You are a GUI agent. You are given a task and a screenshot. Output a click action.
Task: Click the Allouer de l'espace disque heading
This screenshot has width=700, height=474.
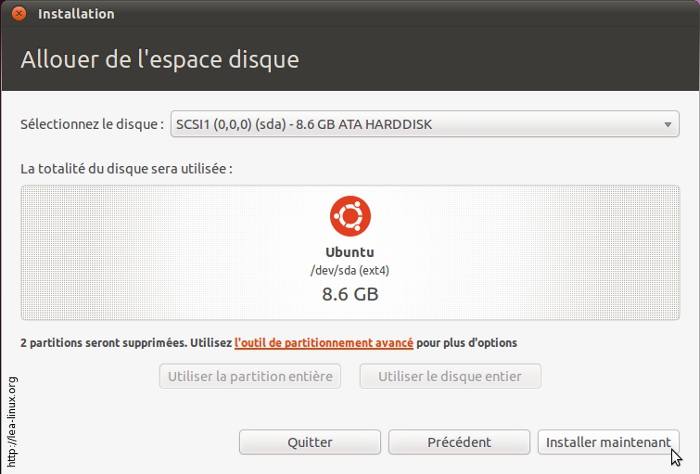coord(160,59)
